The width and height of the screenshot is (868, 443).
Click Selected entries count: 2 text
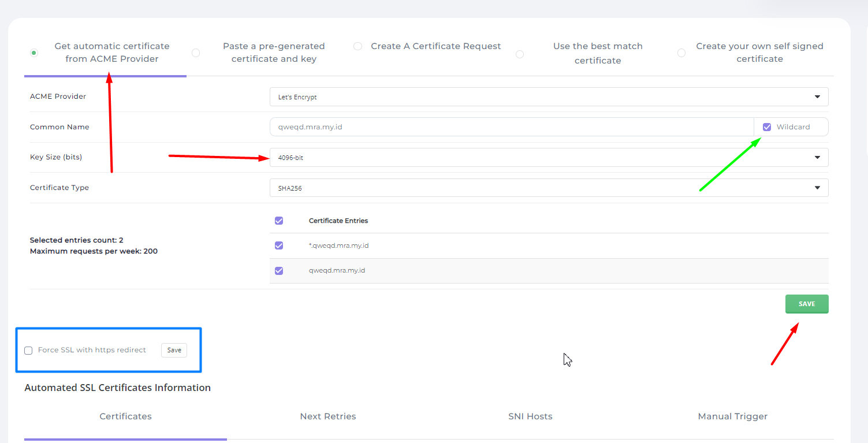(77, 240)
